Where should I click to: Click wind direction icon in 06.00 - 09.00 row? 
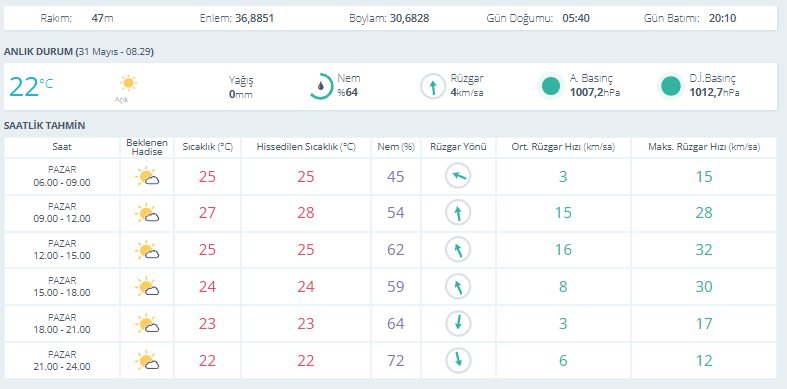458,176
